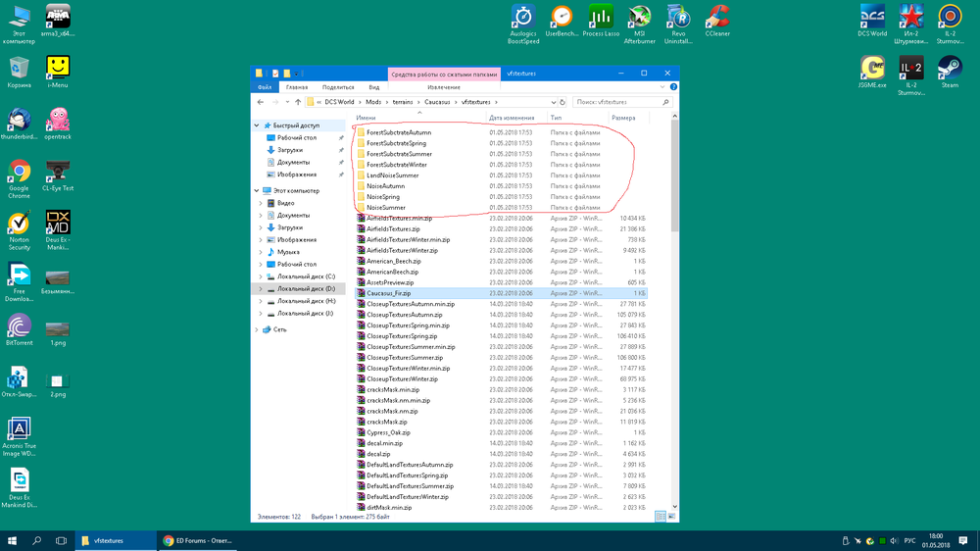Open the Файл menu
The image size is (980, 551).
265,87
